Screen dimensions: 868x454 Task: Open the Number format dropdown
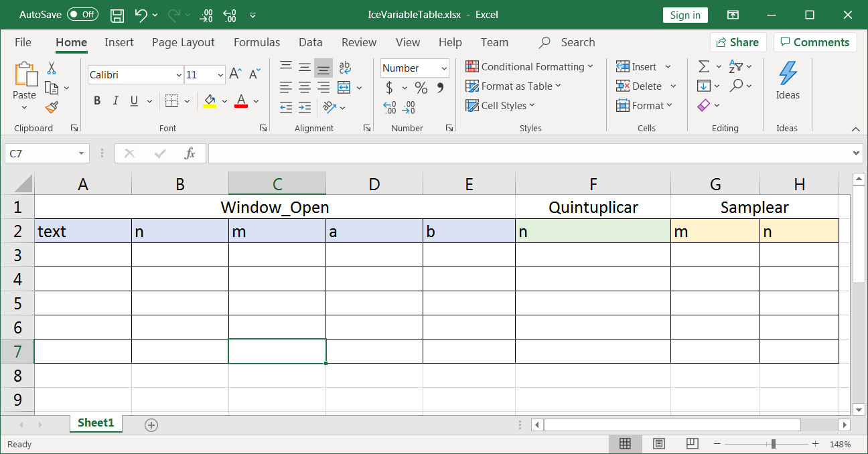click(x=444, y=68)
